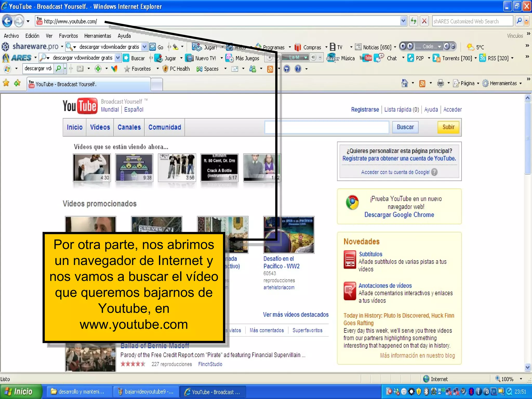Click the Windows Inicio start button
The height and width of the screenshot is (399, 532).
21,391
